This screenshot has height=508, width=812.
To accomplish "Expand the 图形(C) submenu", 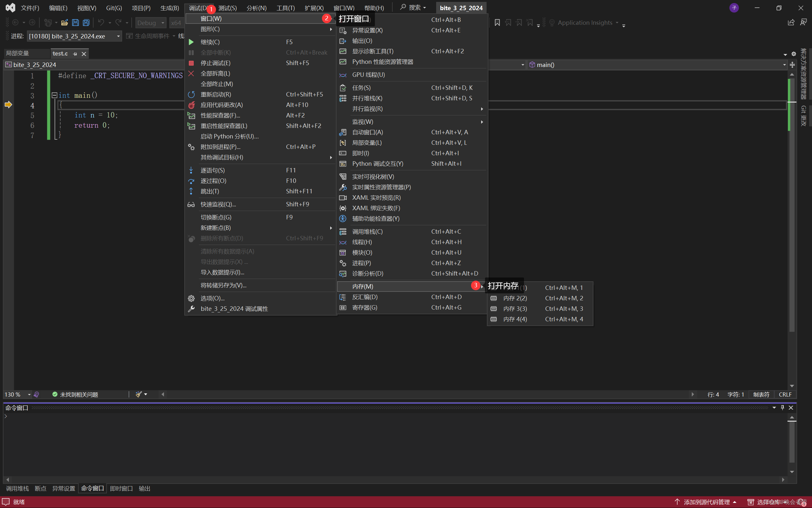I will 260,29.
